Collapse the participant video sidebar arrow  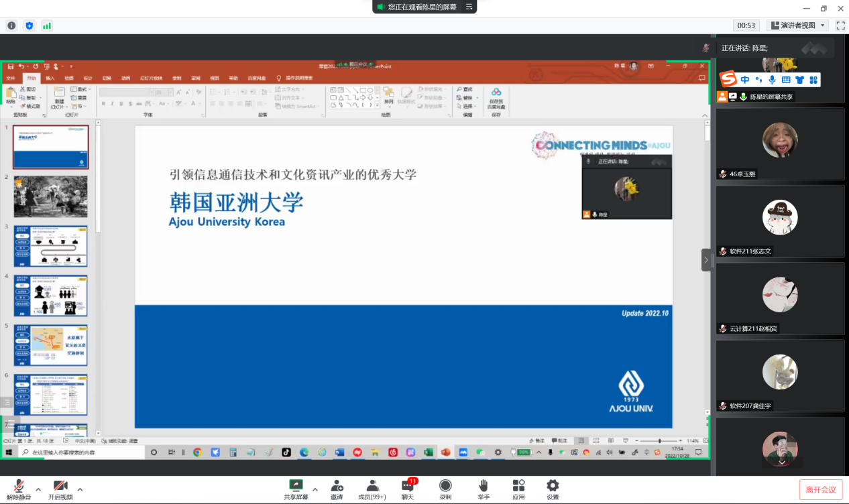(707, 260)
